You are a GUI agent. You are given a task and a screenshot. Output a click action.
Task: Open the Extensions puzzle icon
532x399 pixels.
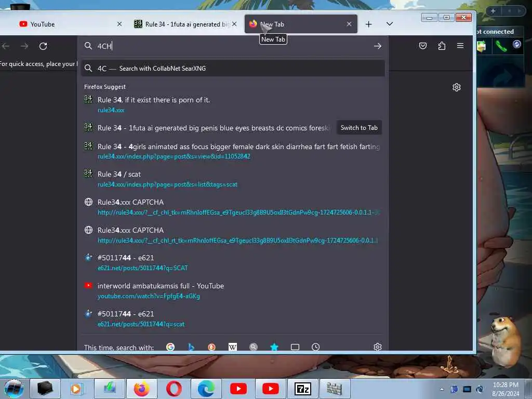442,46
